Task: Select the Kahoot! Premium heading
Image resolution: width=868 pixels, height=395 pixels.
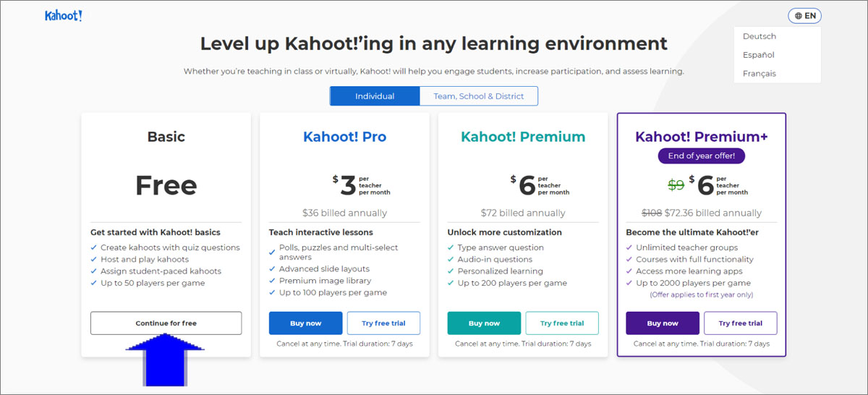Action: [523, 137]
